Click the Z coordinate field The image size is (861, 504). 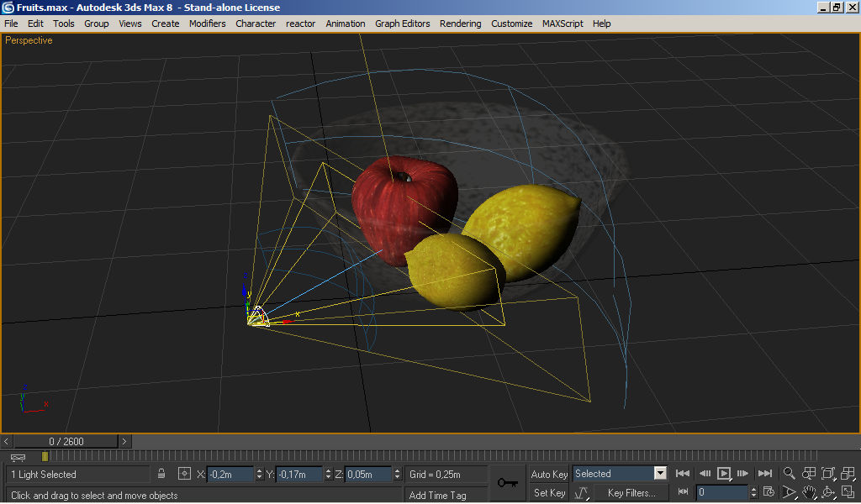(x=368, y=475)
